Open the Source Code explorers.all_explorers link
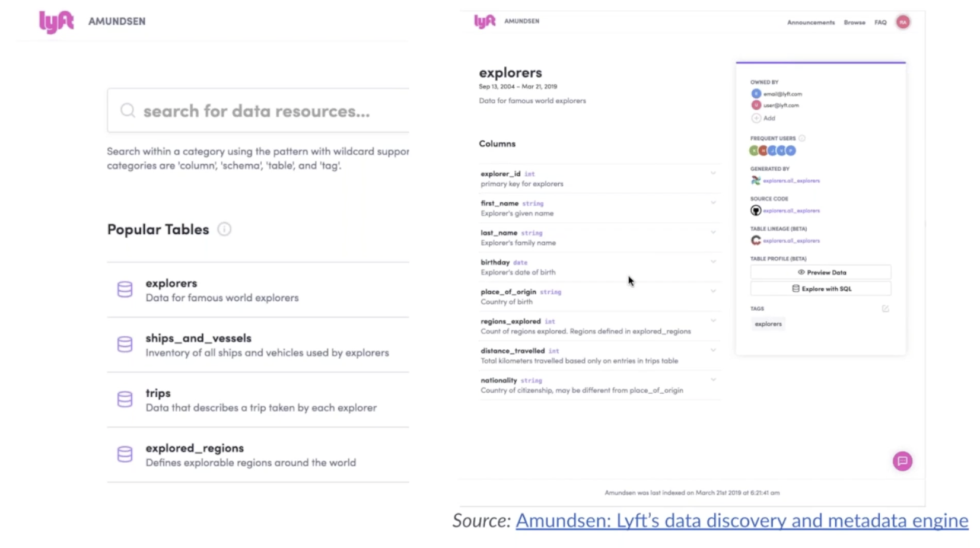980x548 pixels. point(791,211)
